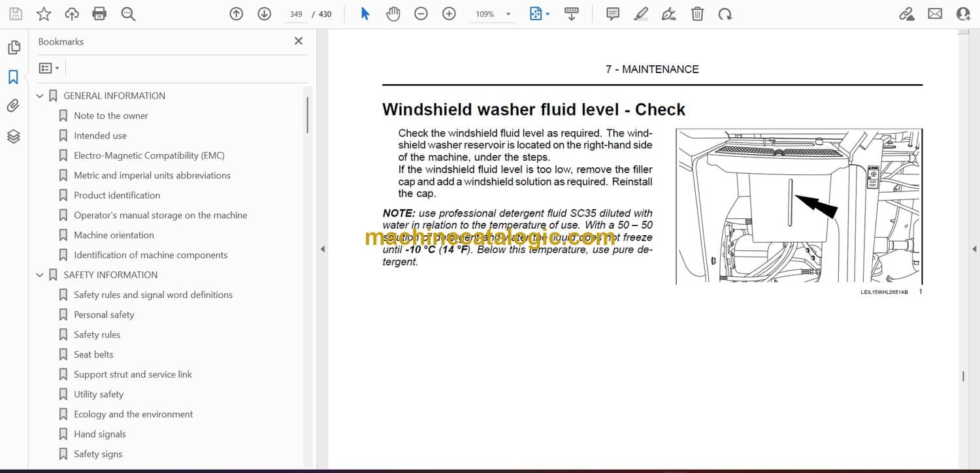The image size is (980, 473).
Task: Toggle the Attachments paperclip panel
Action: (x=13, y=106)
